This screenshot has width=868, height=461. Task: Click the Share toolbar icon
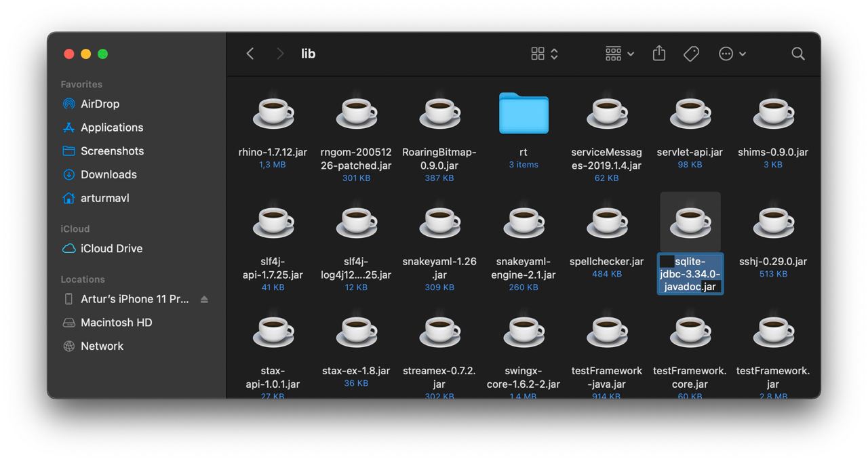(x=659, y=54)
